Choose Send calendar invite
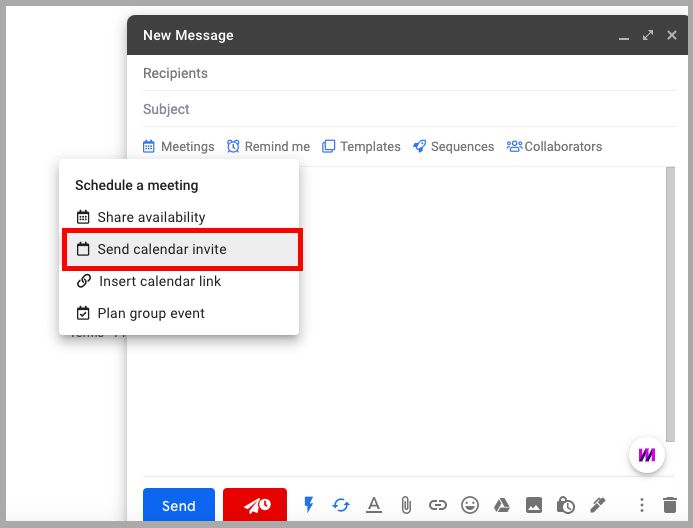 (x=182, y=249)
